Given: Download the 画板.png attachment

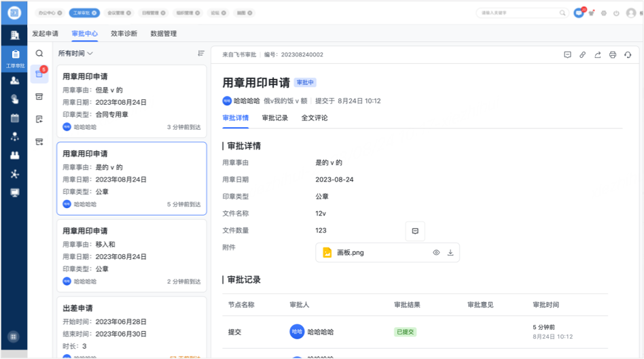Looking at the screenshot, I should point(450,253).
